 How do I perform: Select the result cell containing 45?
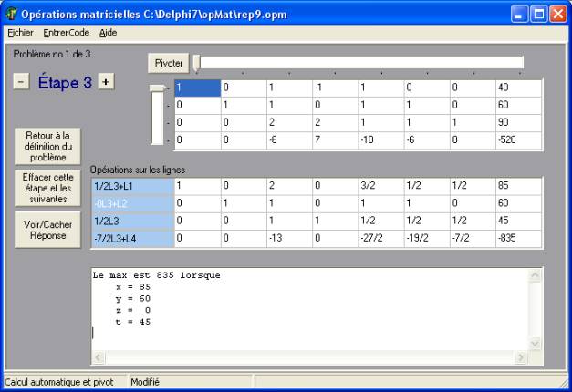coord(519,221)
